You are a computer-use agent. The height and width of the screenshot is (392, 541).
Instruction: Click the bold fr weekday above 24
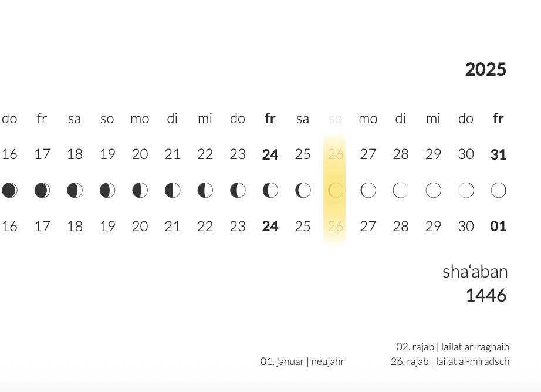click(270, 119)
